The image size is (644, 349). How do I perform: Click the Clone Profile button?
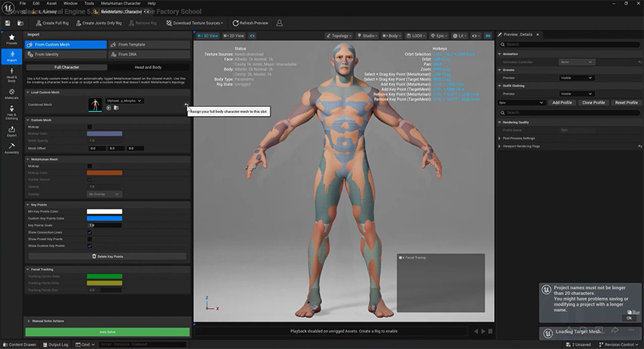[x=593, y=102]
